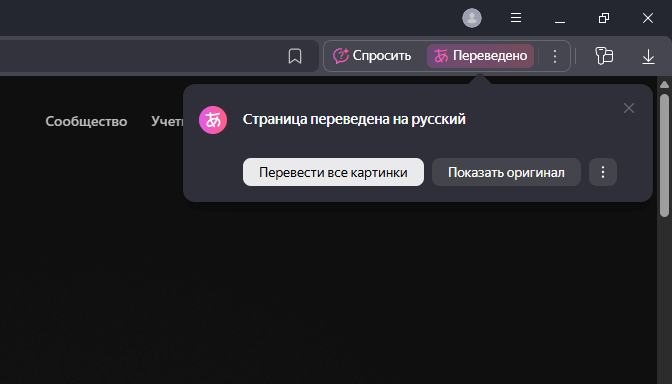Open the downloads arrow icon
672x384 pixels.
click(x=648, y=57)
